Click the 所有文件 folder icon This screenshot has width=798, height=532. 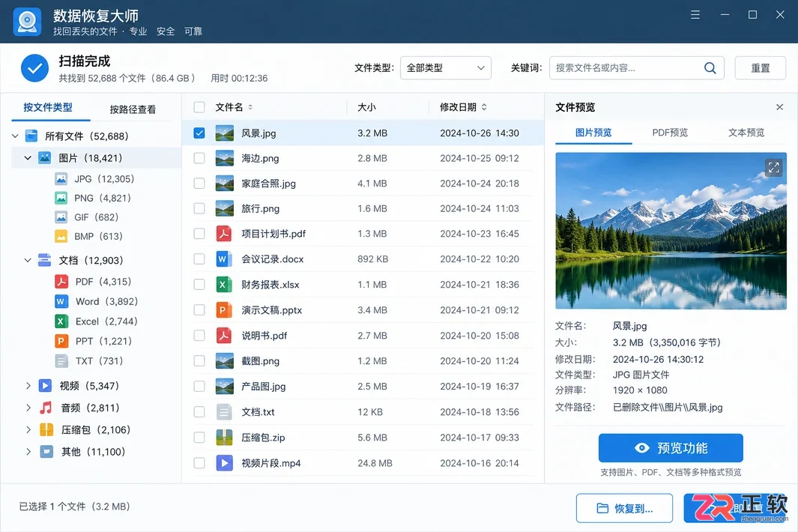tap(31, 136)
